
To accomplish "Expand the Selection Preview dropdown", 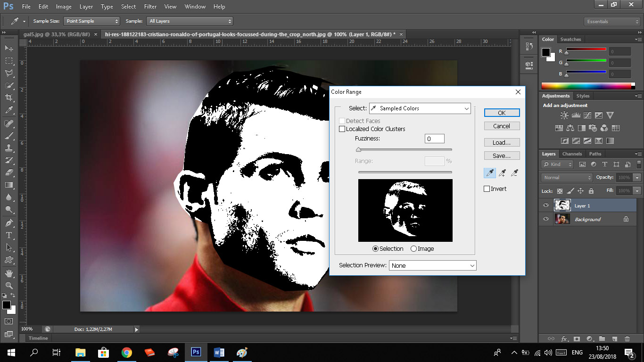I will (432, 266).
